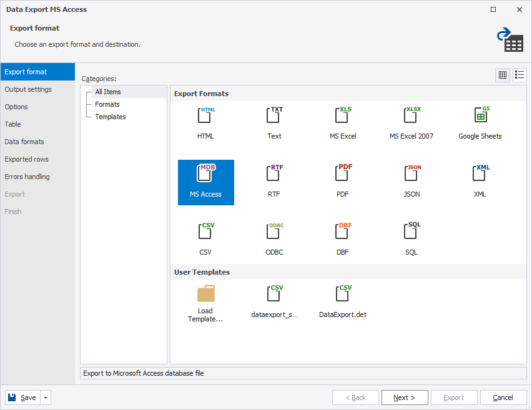Select Google Sheets export format

480,117
